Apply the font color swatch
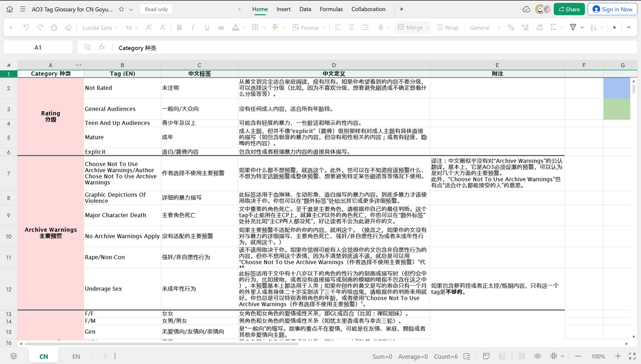This screenshot has width=641, height=364. click(235, 27)
